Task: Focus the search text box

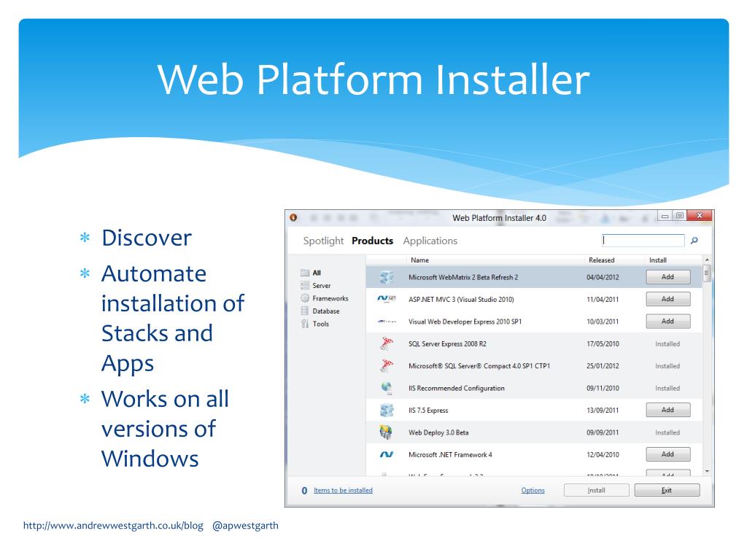Action: [643, 241]
